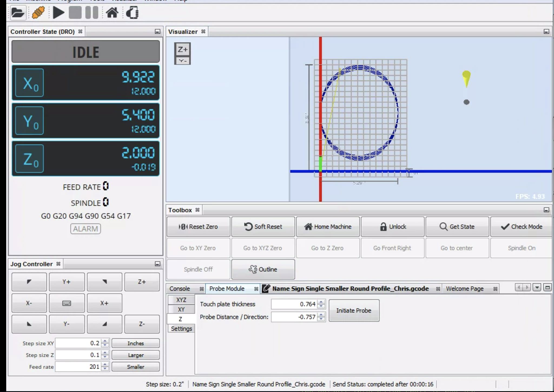This screenshot has height=392, width=554.
Task: Click the Spindle On button
Action: point(521,248)
